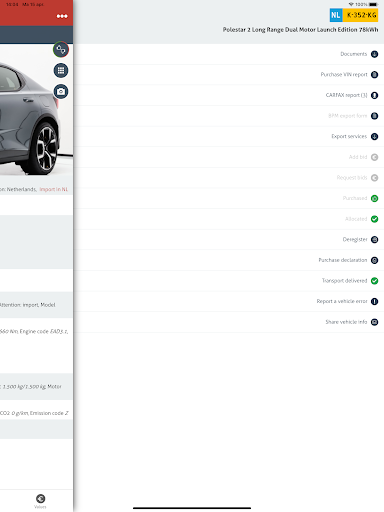Screen dimensions: 384x512
Task: Expand the Request bids arrow
Action: 374,178
